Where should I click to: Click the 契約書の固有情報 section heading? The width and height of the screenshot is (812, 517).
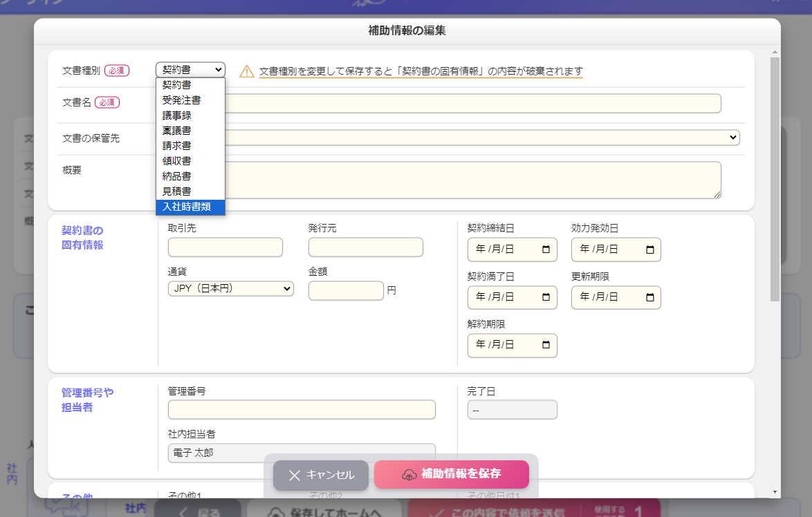coord(82,238)
